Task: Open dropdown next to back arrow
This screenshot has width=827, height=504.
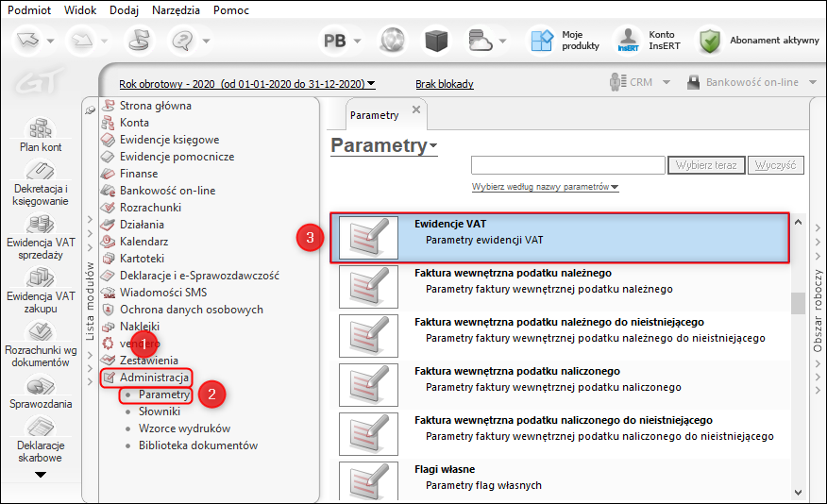Action: coord(51,42)
